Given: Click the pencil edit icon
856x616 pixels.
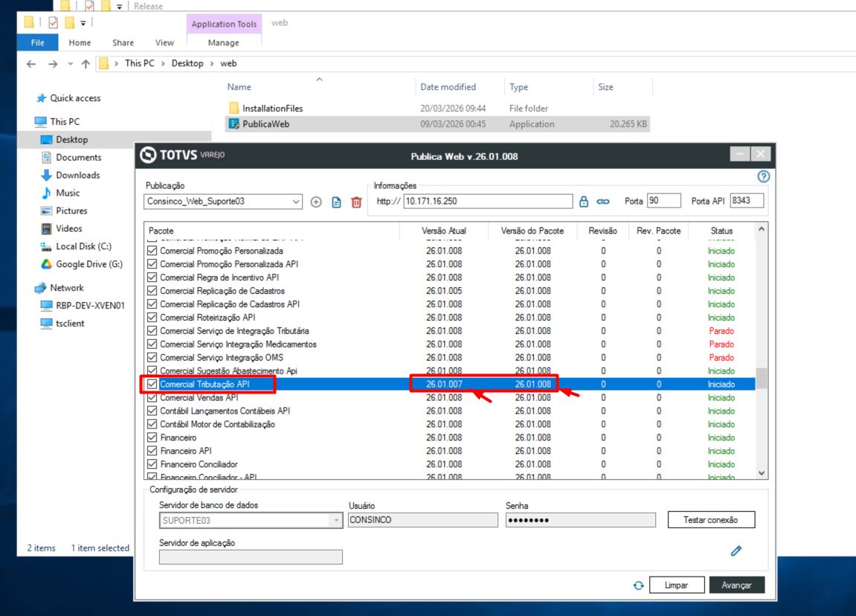Looking at the screenshot, I should coord(736,551).
